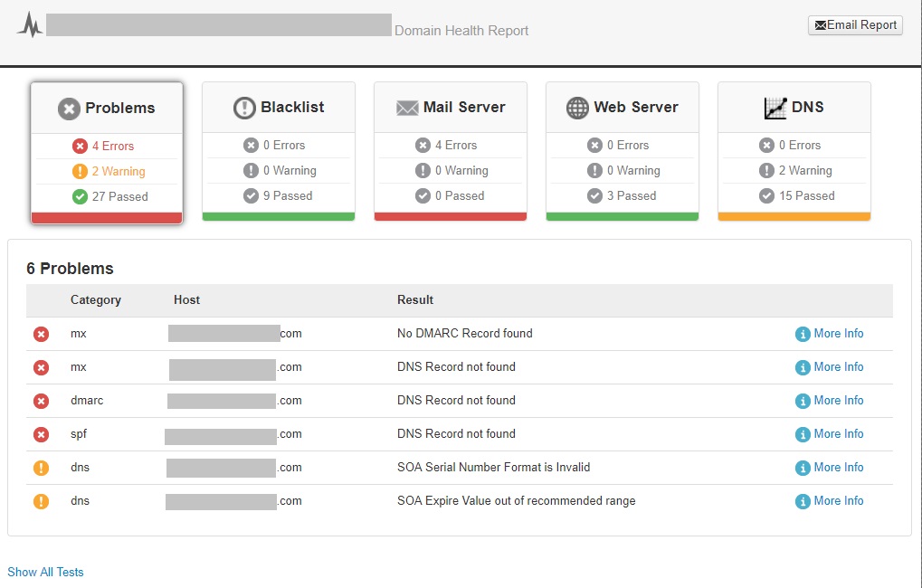Screen dimensions: 922x588
Task: Click 4 Errors in the Problems card
Action: point(112,146)
